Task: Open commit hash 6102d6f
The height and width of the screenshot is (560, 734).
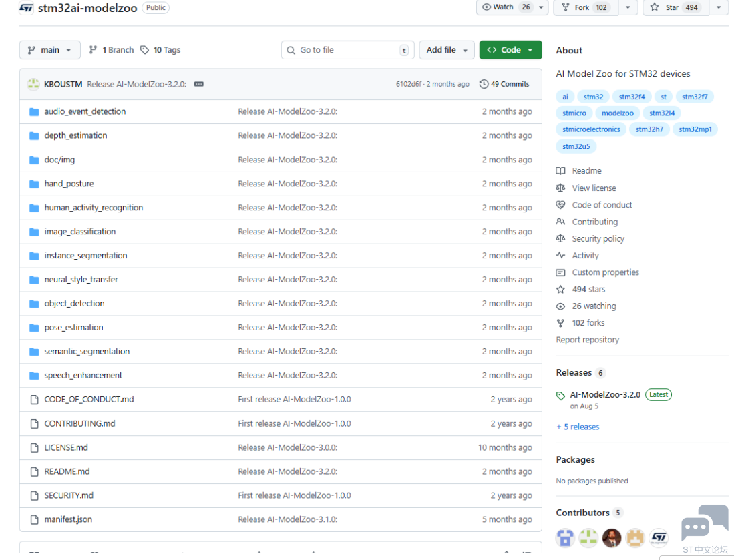Action: click(x=409, y=84)
